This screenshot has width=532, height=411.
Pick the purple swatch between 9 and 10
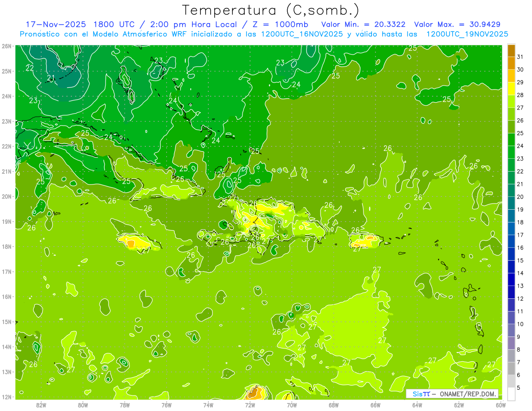511,330
